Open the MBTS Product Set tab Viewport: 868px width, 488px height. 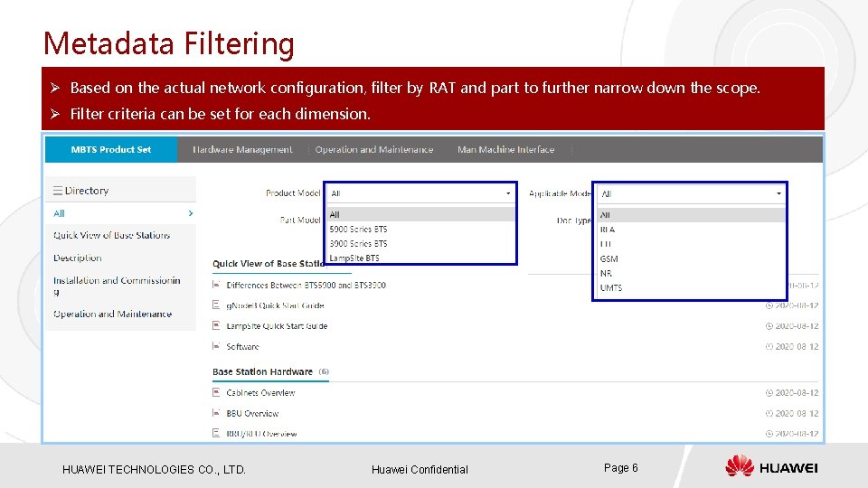[x=110, y=149]
